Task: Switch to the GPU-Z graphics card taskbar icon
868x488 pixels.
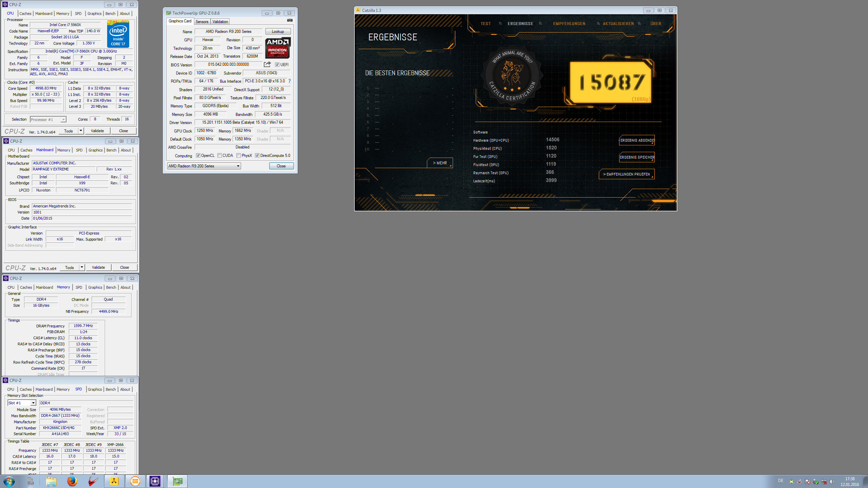Action: coord(177,481)
